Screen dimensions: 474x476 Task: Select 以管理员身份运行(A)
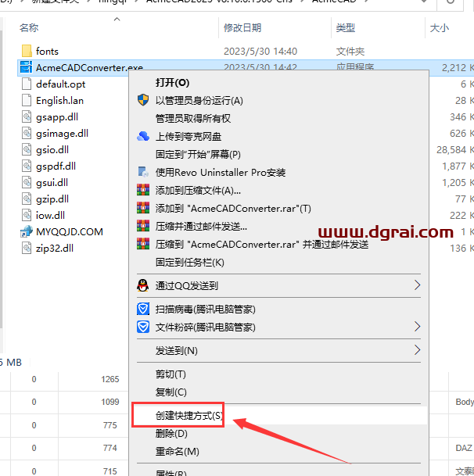[199, 101]
